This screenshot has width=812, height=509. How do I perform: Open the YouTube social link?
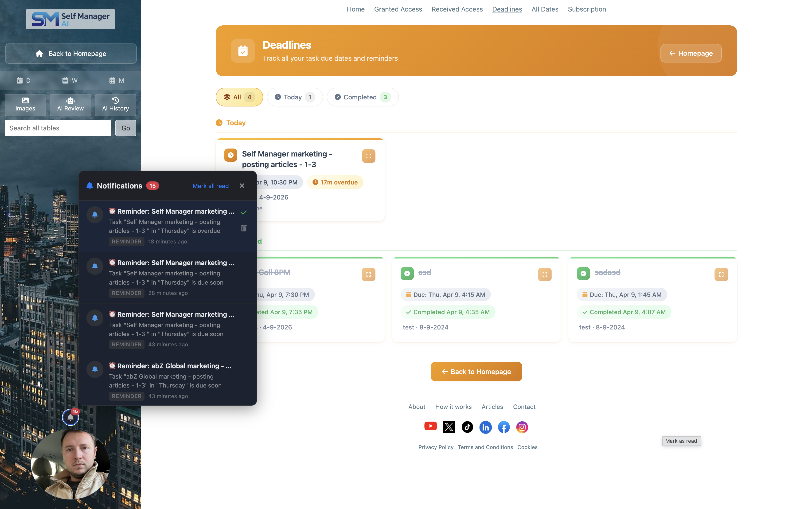[430, 426]
